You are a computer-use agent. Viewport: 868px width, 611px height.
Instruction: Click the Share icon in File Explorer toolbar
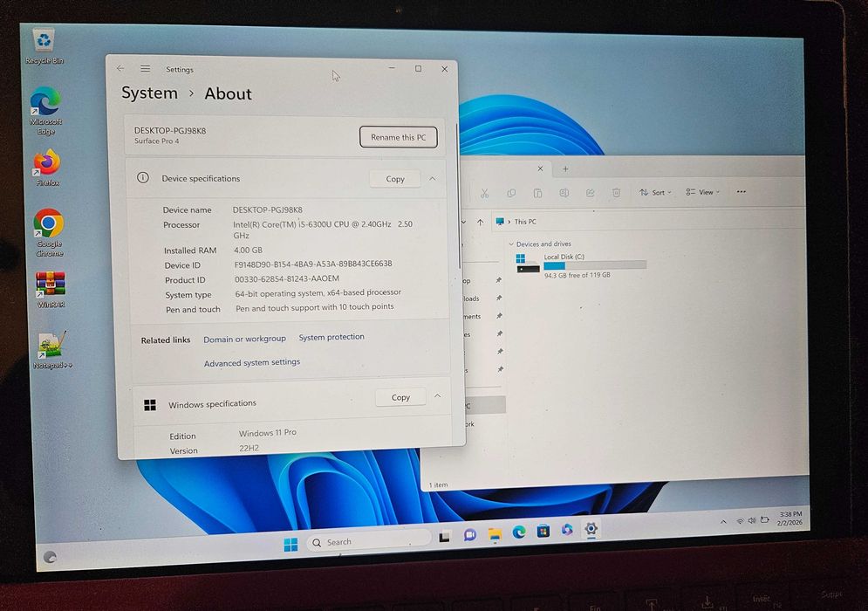click(x=590, y=193)
